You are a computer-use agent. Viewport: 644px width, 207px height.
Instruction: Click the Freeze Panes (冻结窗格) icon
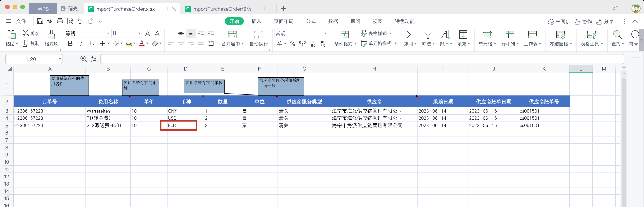click(x=560, y=35)
